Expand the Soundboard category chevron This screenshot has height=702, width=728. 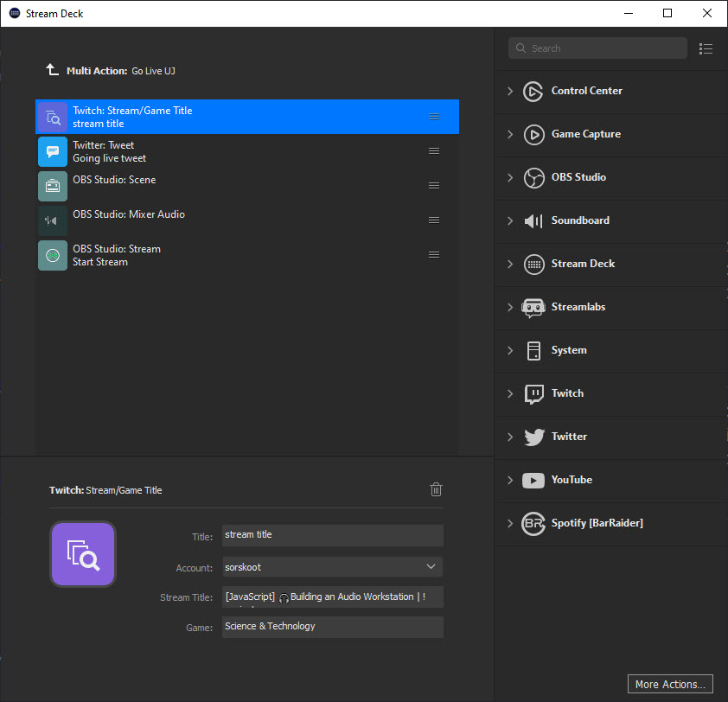click(510, 220)
